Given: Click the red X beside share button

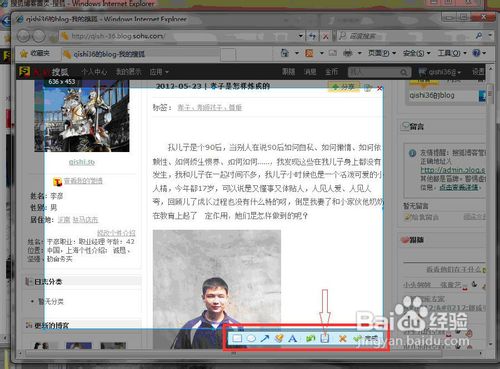Looking at the screenshot, I should click(379, 88).
